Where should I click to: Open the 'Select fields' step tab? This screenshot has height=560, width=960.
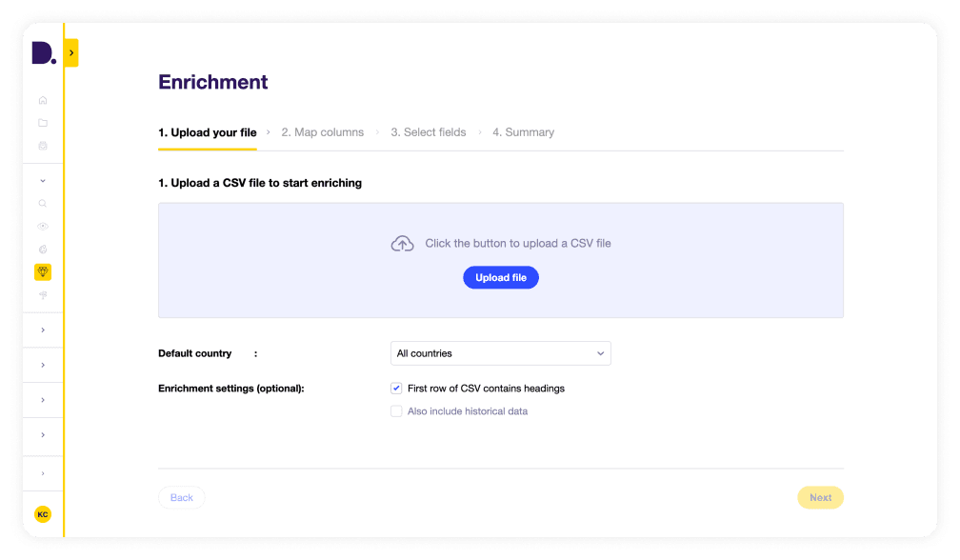(x=428, y=131)
